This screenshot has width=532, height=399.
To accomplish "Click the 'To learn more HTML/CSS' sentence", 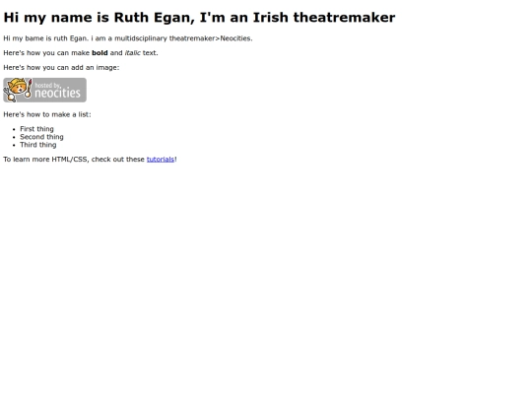I will [x=90, y=160].
